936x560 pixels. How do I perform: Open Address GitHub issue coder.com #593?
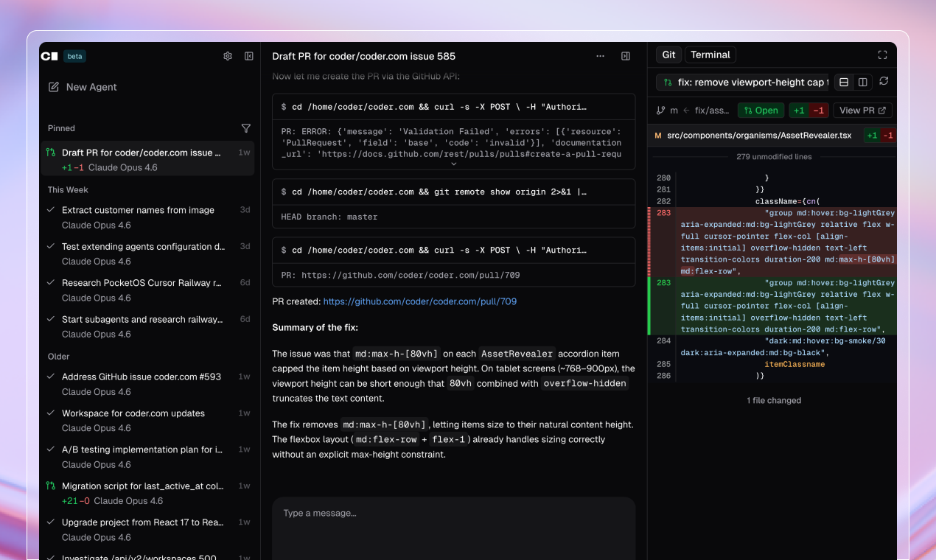(x=147, y=384)
